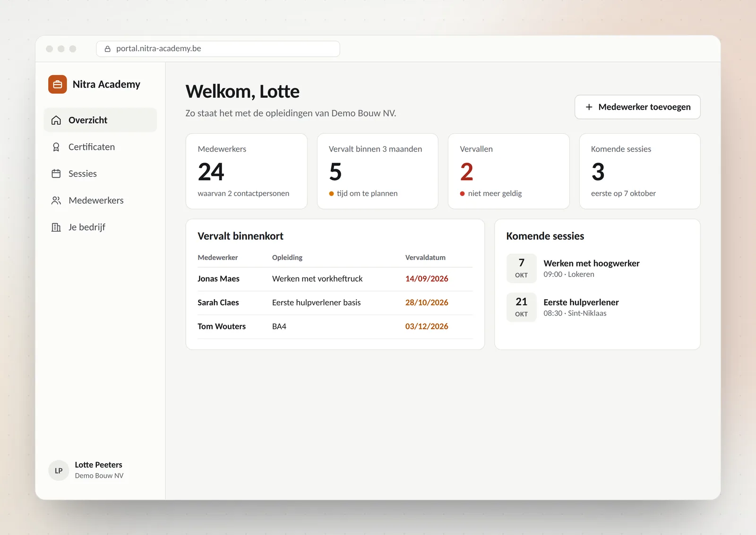Open the Overzicht menu label
The height and width of the screenshot is (535, 756).
(88, 120)
